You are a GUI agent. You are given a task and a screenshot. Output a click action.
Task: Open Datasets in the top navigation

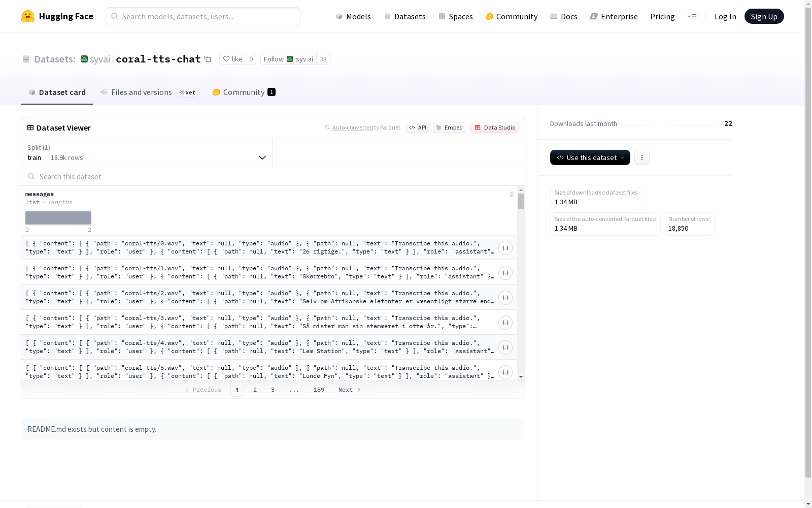tap(404, 16)
